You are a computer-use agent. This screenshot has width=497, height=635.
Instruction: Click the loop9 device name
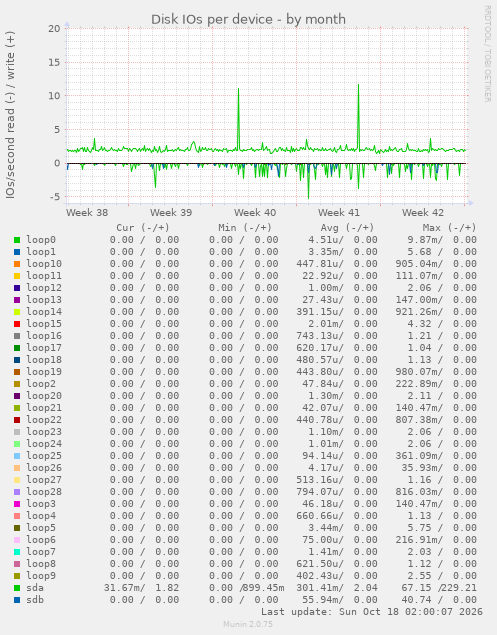click(41, 576)
